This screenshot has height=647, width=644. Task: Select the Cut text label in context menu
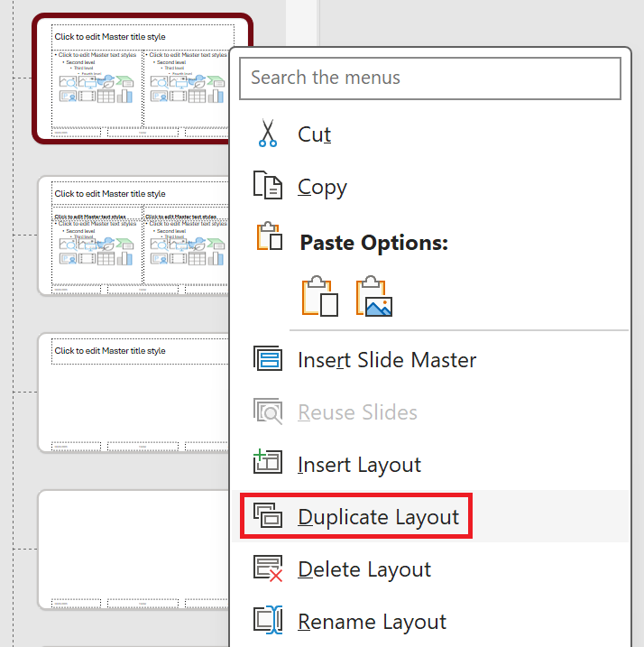315,134
